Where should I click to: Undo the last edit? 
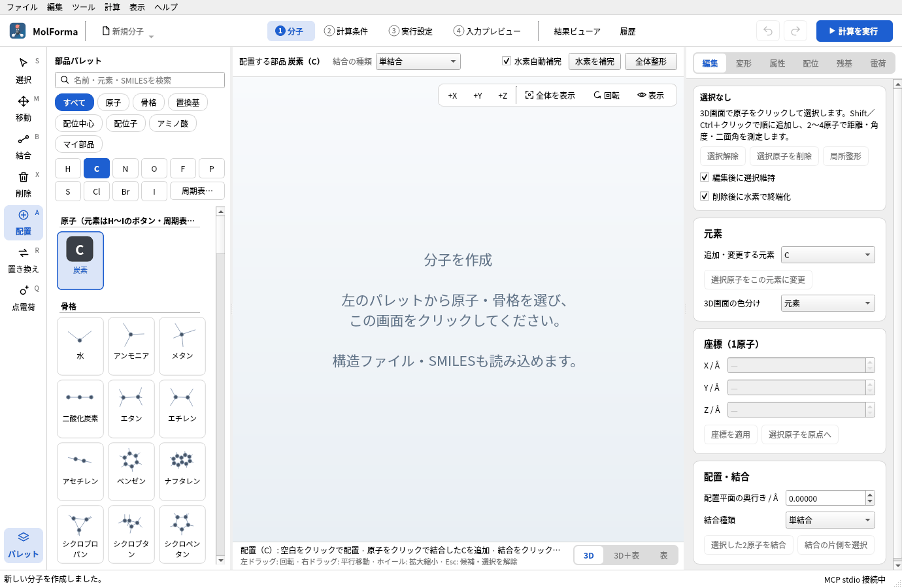click(x=768, y=31)
